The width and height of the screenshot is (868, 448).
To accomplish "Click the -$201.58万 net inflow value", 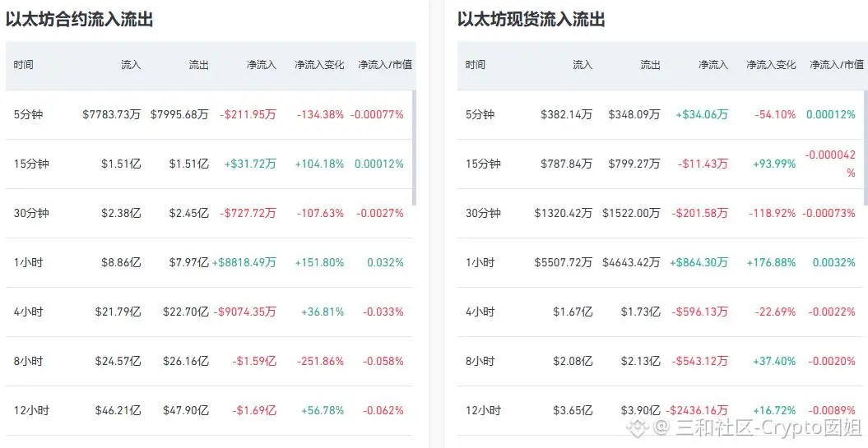I will [x=699, y=213].
